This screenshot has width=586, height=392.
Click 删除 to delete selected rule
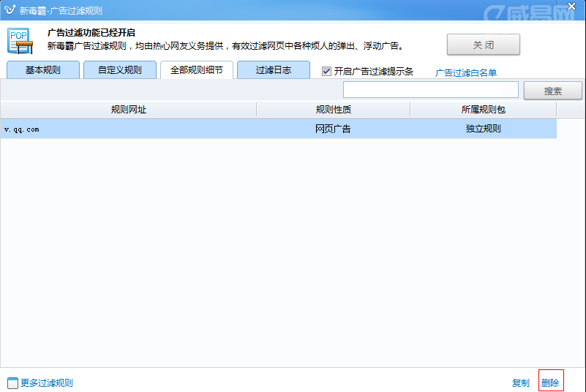coord(550,383)
